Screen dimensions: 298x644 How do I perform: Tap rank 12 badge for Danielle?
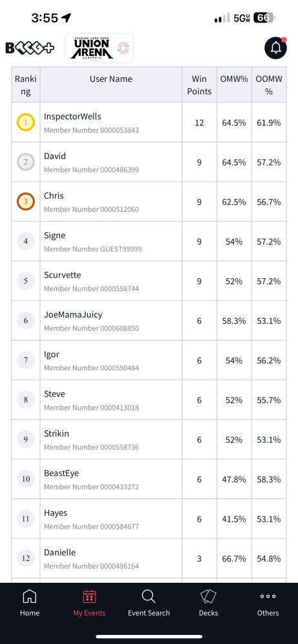pyautogui.click(x=26, y=558)
